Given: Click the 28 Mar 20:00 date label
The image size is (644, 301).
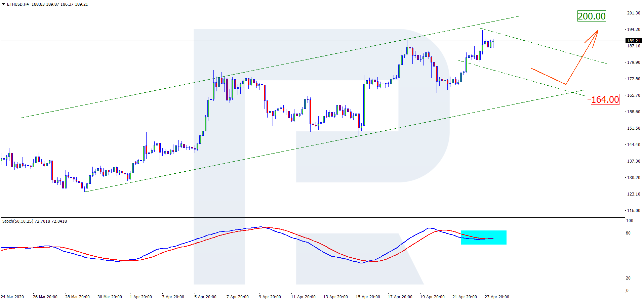Looking at the screenshot, I should pyautogui.click(x=77, y=297).
